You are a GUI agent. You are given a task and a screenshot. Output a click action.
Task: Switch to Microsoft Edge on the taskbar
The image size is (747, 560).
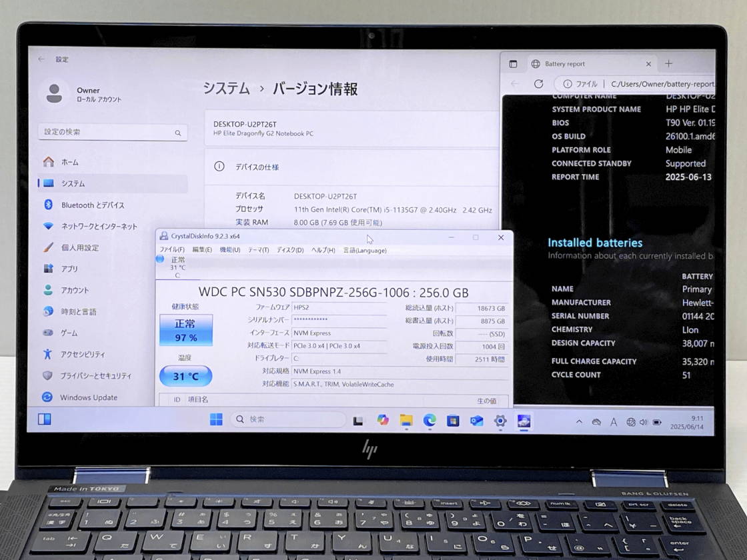tap(430, 420)
